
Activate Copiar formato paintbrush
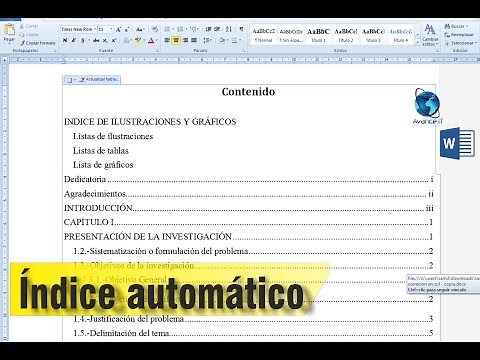click(x=37, y=43)
